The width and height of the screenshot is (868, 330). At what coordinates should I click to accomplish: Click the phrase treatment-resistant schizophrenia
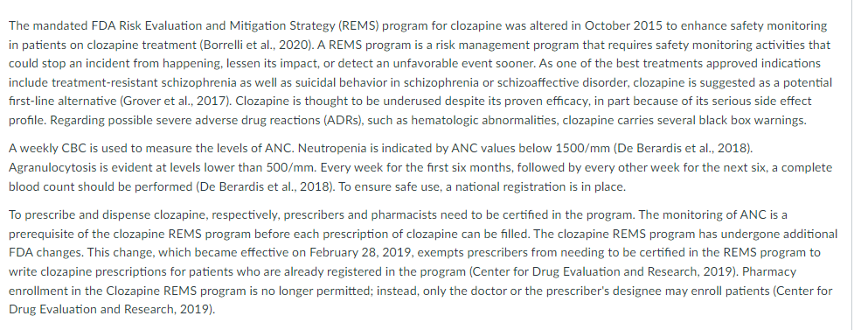(x=140, y=82)
